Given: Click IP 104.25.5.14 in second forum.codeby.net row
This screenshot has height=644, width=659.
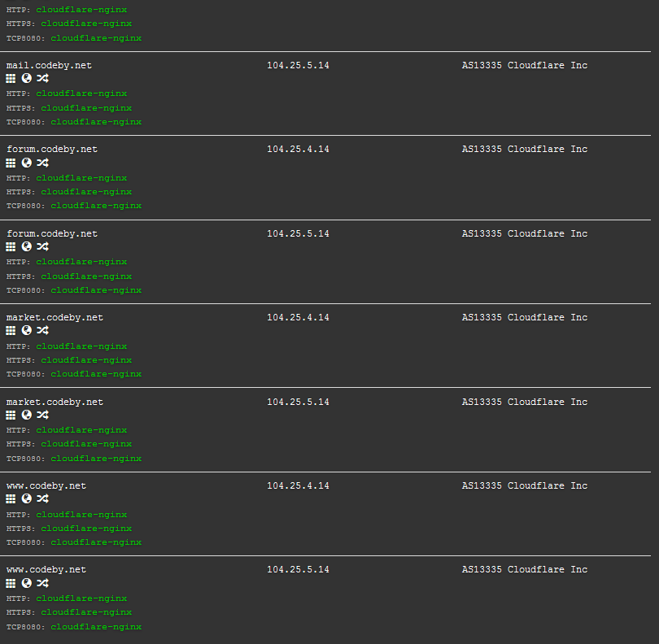Looking at the screenshot, I should pyautogui.click(x=298, y=233).
